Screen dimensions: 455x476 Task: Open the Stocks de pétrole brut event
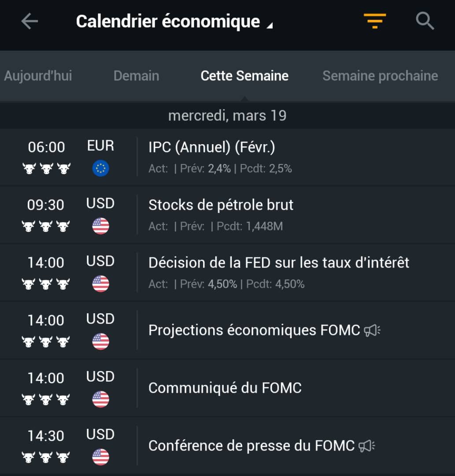click(227, 214)
